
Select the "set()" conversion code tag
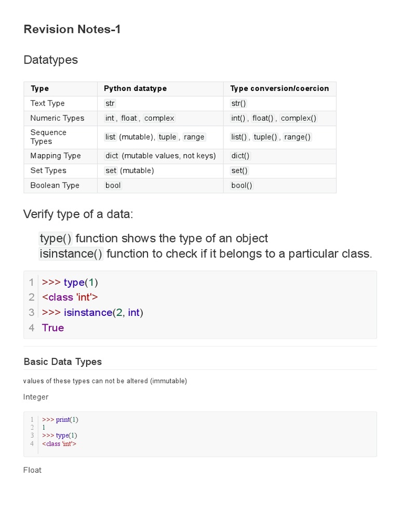[240, 170]
